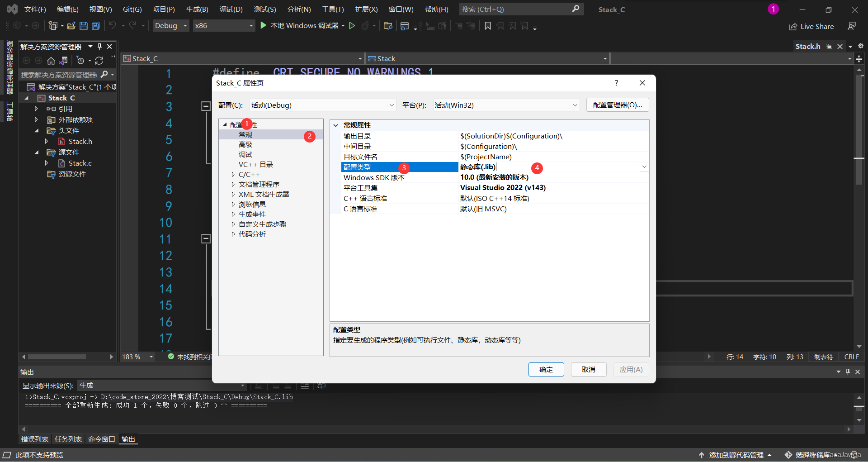Select VC++ 目录 in property tree
The width and height of the screenshot is (868, 462).
point(256,165)
